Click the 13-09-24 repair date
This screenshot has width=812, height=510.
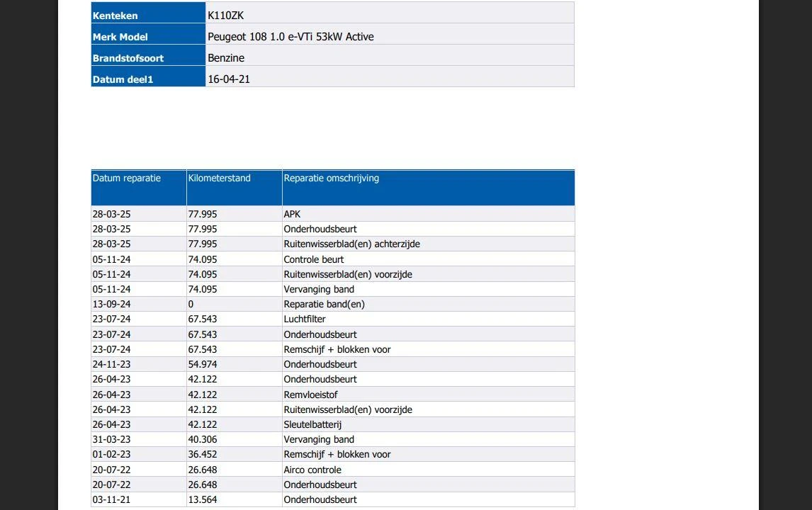111,305
